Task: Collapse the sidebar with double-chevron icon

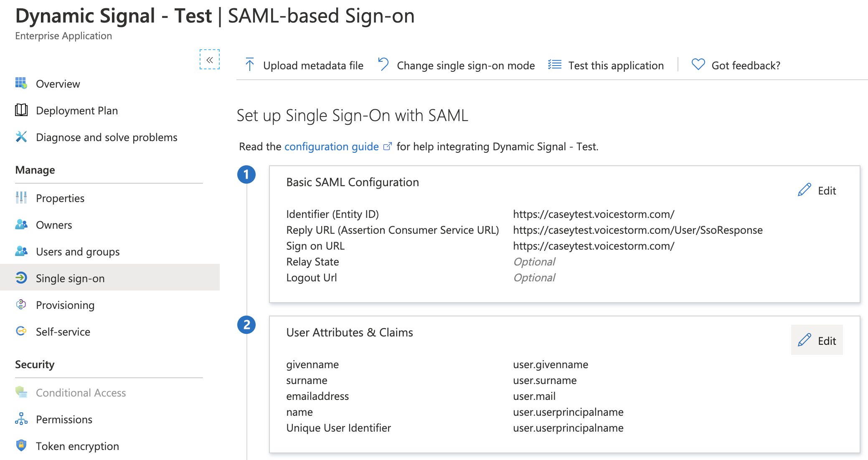Action: tap(209, 60)
